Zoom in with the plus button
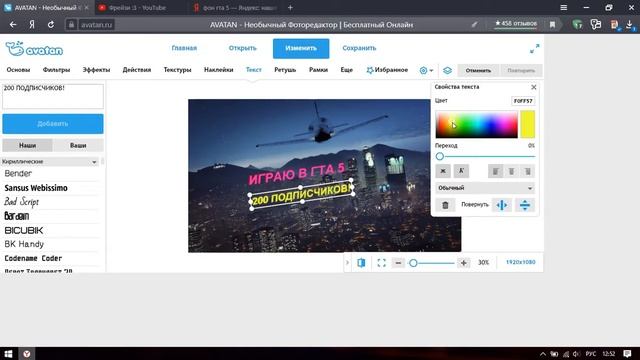 point(464,263)
